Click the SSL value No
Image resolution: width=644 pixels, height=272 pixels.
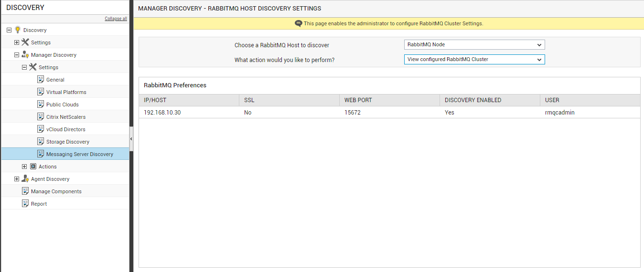click(248, 113)
